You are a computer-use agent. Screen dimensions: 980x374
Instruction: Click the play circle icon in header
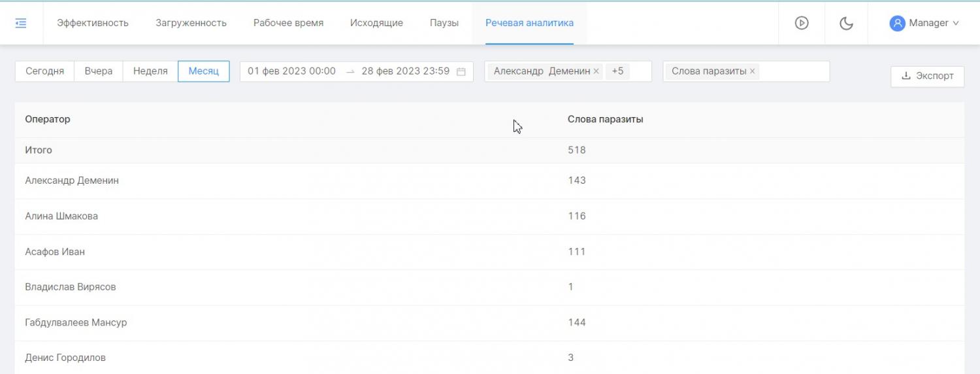point(802,23)
